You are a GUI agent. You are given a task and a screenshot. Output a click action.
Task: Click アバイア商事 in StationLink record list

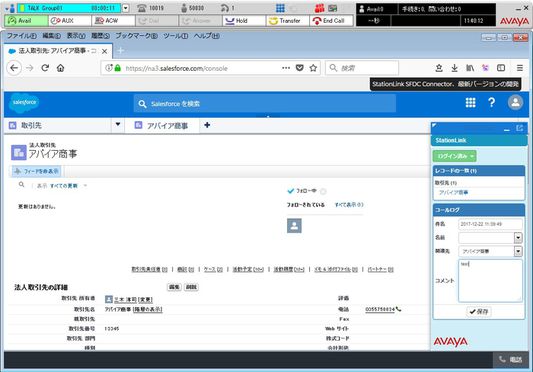(x=453, y=192)
